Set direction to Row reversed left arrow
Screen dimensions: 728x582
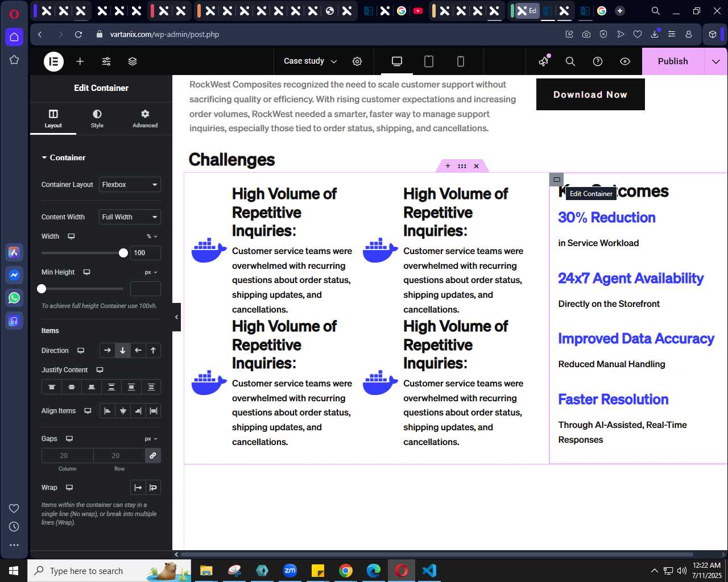point(138,351)
